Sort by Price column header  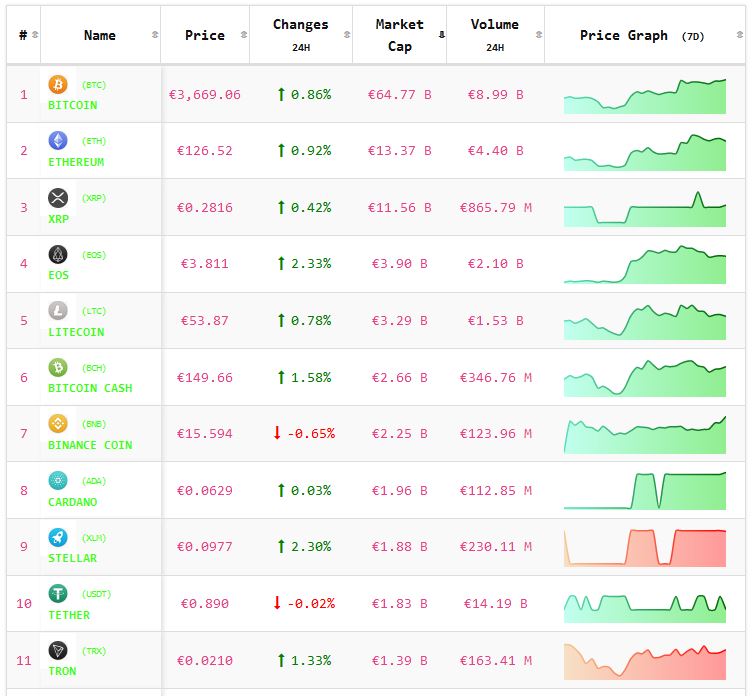205,35
